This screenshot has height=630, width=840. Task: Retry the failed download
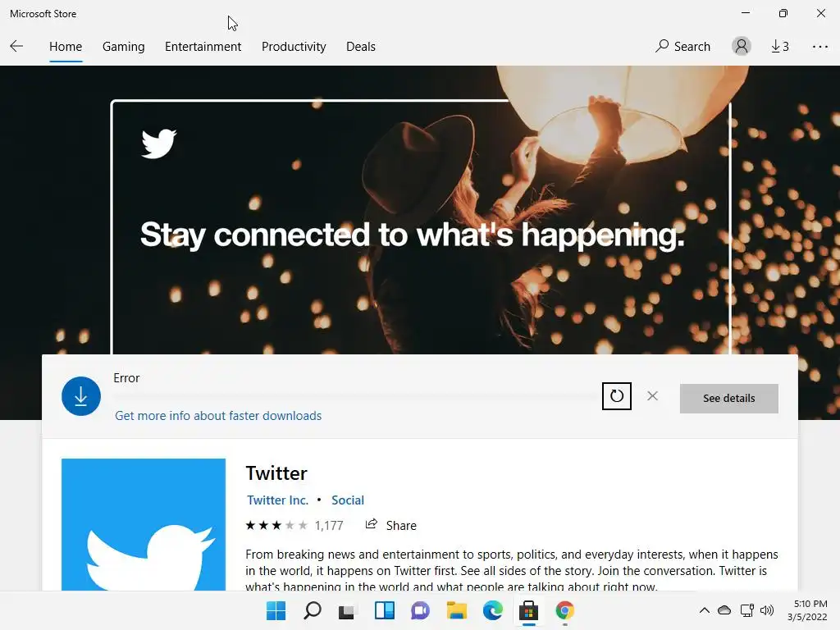point(617,396)
